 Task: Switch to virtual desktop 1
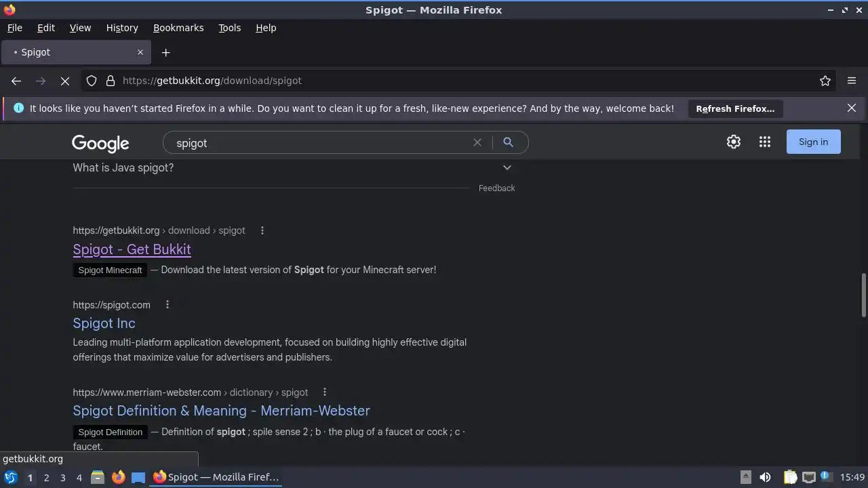pyautogui.click(x=30, y=477)
